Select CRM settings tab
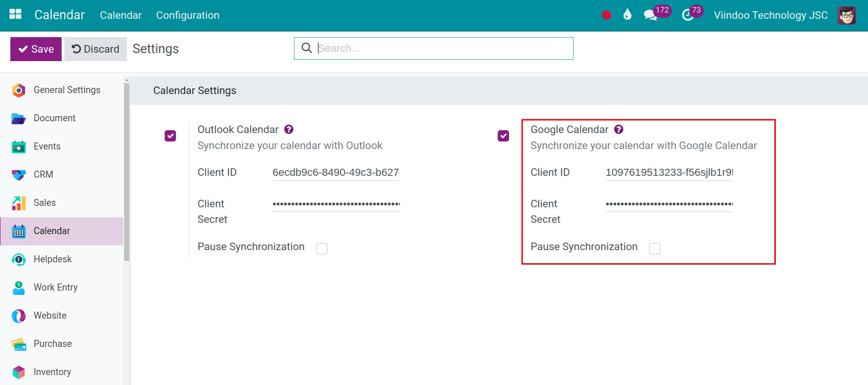The image size is (868, 385). pyautogui.click(x=62, y=174)
